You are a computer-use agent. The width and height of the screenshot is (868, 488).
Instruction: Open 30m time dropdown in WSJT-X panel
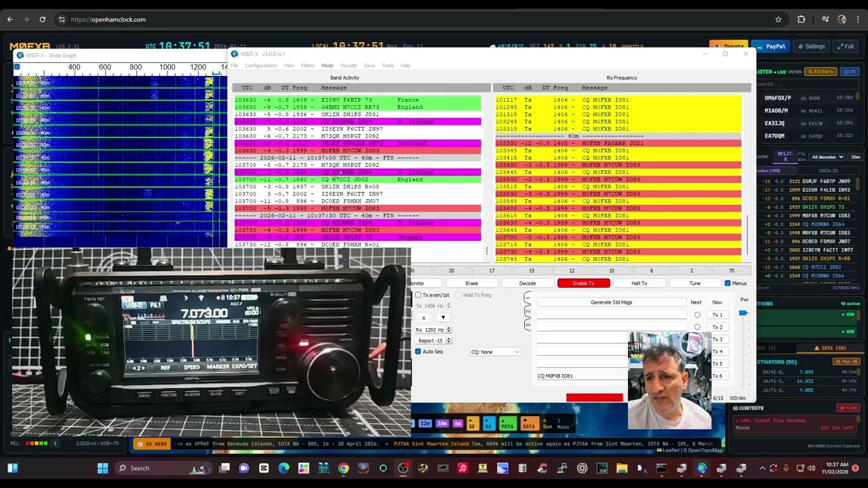pyautogui.click(x=855, y=157)
